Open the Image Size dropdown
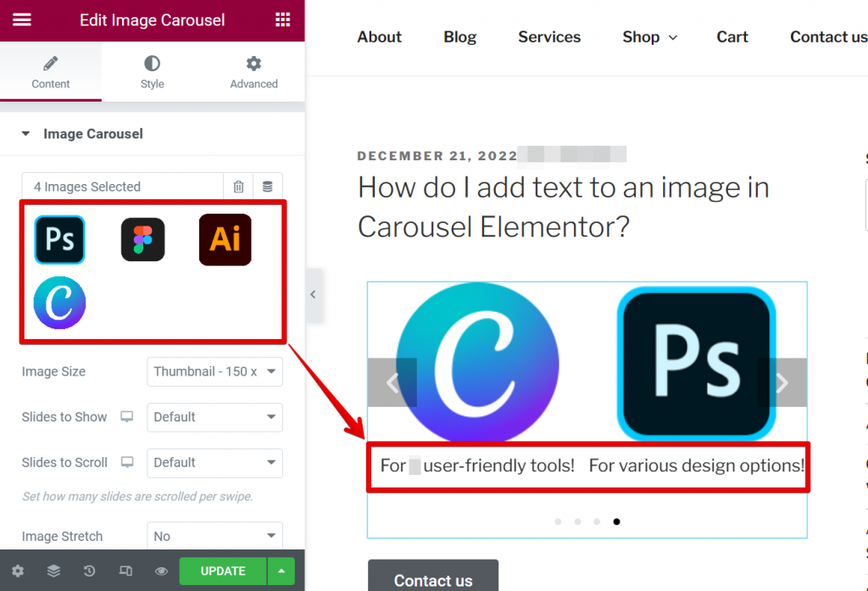 pos(214,371)
